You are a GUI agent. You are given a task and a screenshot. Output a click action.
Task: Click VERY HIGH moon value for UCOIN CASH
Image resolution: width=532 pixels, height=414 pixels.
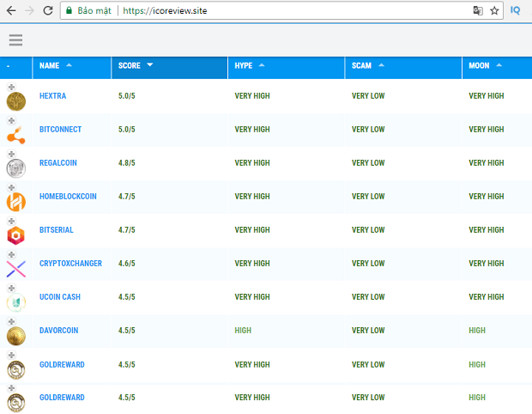pyautogui.click(x=487, y=297)
